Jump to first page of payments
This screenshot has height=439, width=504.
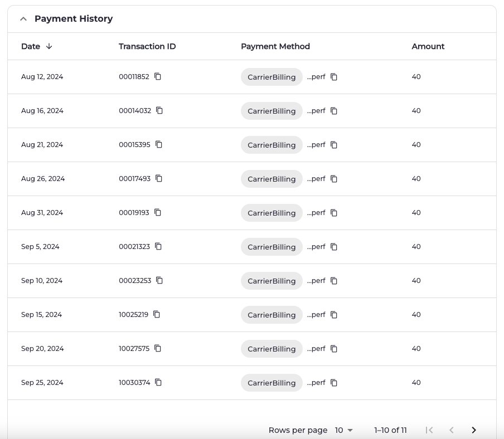(429, 430)
